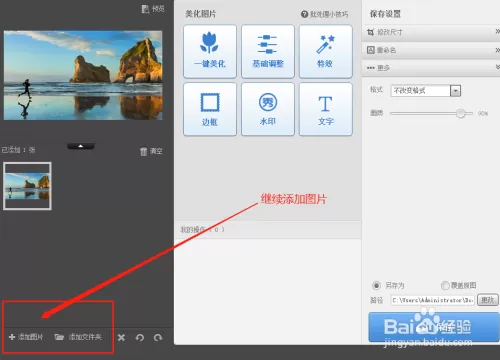500x360 pixels.
Task: Click the 预览 preview icon
Action: [x=145, y=9]
